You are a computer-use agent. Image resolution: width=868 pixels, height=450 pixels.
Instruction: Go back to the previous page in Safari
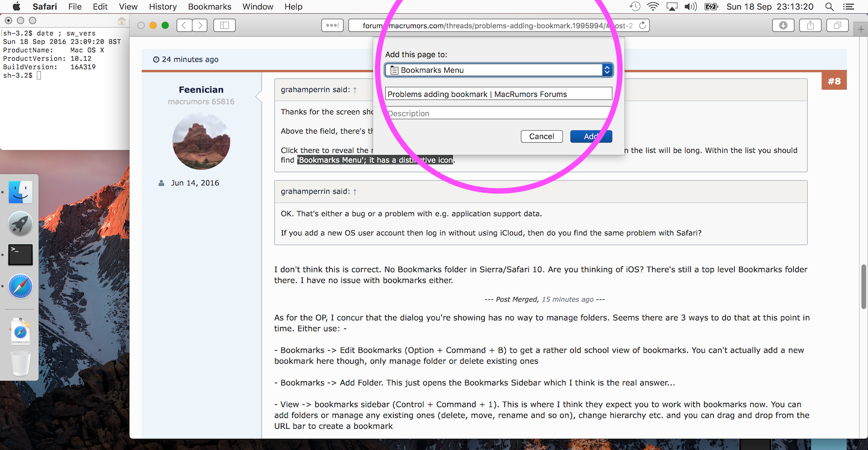click(x=184, y=25)
